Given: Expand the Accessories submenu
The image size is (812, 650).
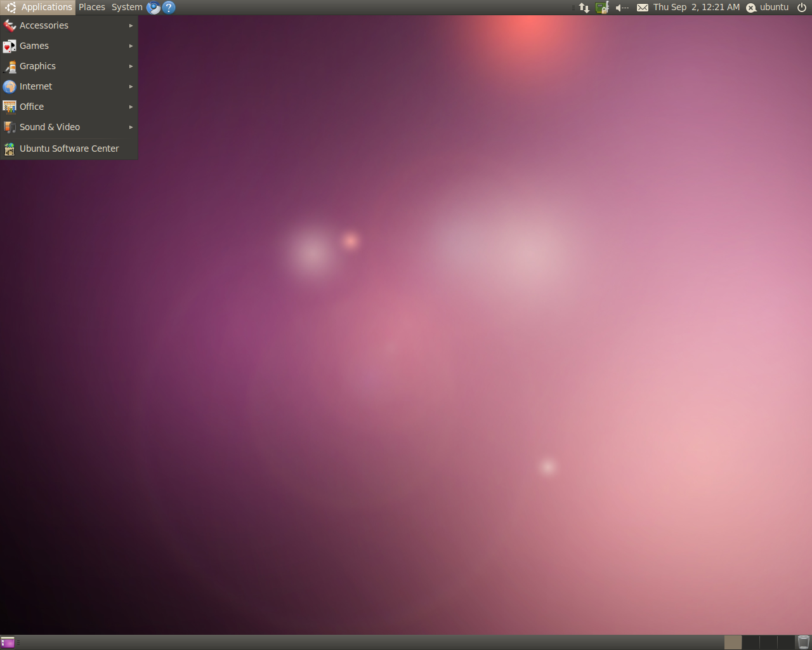Looking at the screenshot, I should tap(44, 25).
